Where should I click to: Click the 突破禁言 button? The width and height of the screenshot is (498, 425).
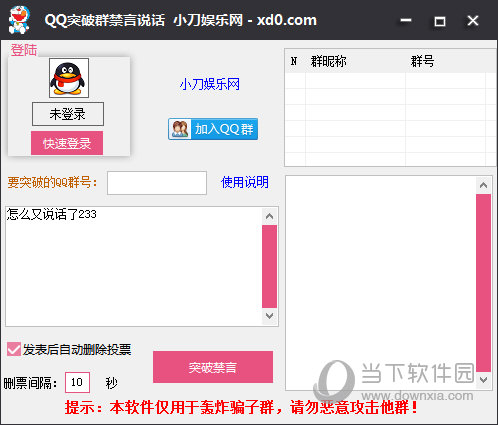coord(213,367)
